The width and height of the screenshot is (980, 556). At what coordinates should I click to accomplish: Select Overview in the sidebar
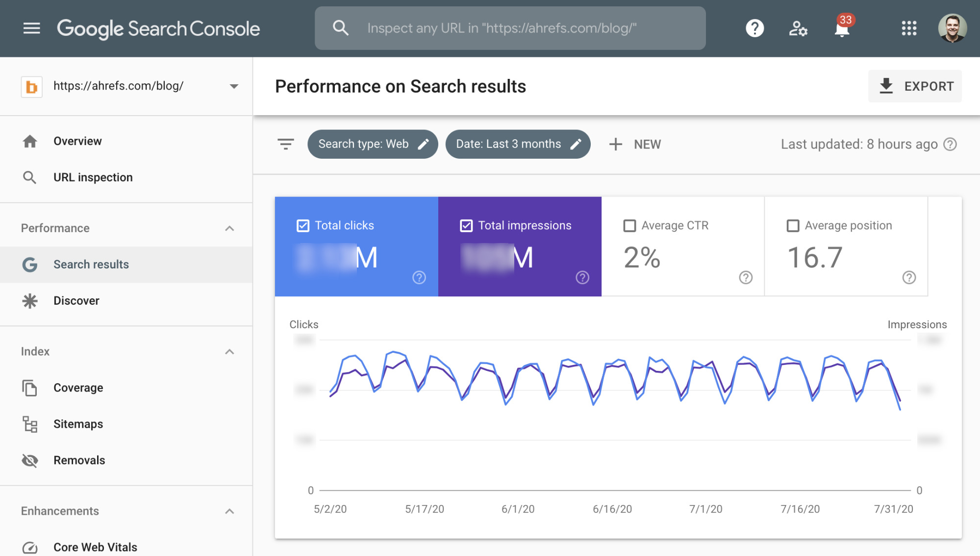click(x=78, y=141)
